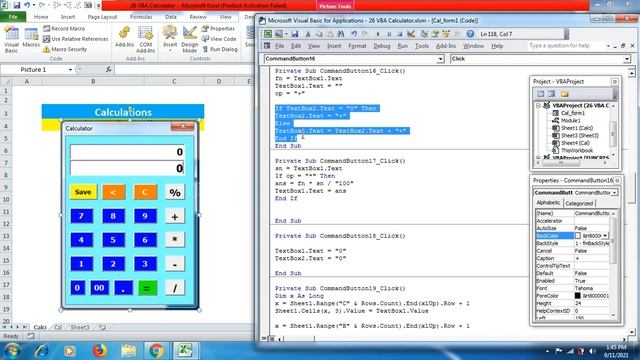
Task: Click View Code in Excel ribbon
Action: (219, 39)
